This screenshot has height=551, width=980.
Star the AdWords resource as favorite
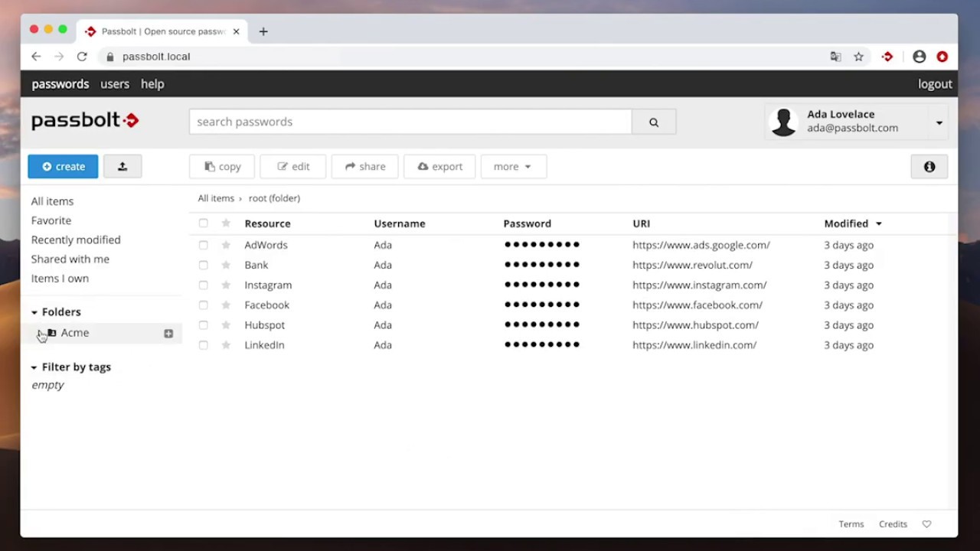[x=226, y=245]
